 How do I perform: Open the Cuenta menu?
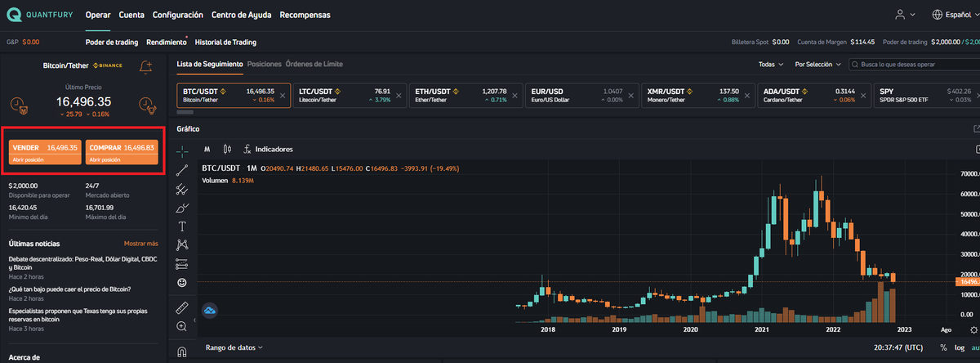[x=131, y=15]
